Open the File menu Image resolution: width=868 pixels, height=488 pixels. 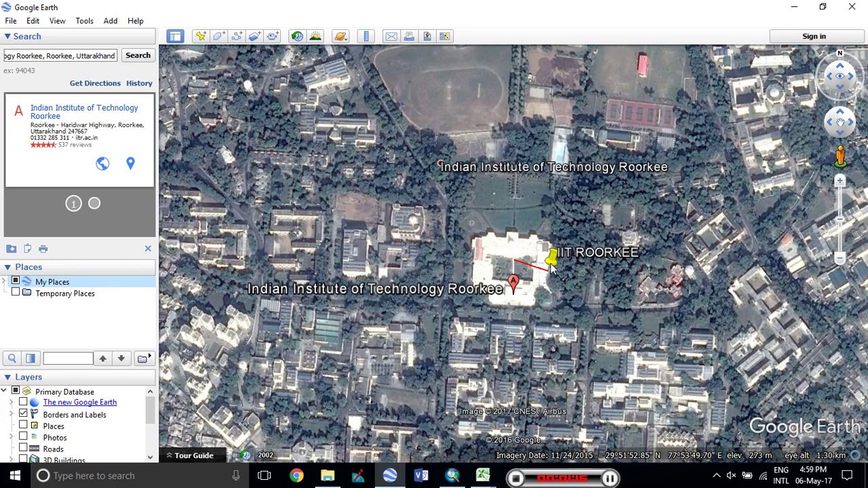[11, 20]
